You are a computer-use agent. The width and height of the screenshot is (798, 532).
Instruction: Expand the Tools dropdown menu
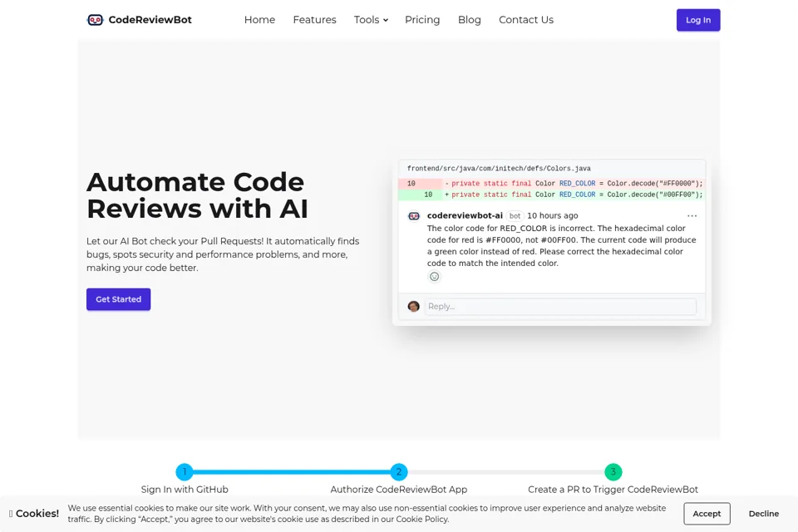click(371, 20)
